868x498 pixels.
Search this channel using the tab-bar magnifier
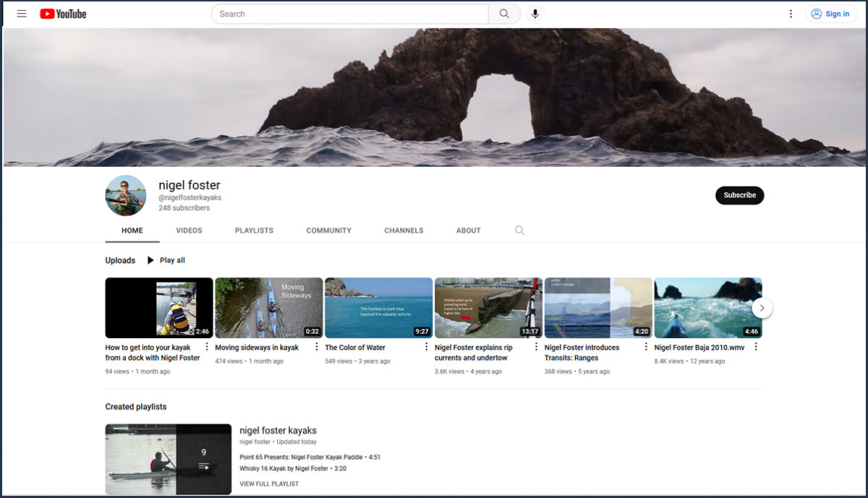coord(519,231)
